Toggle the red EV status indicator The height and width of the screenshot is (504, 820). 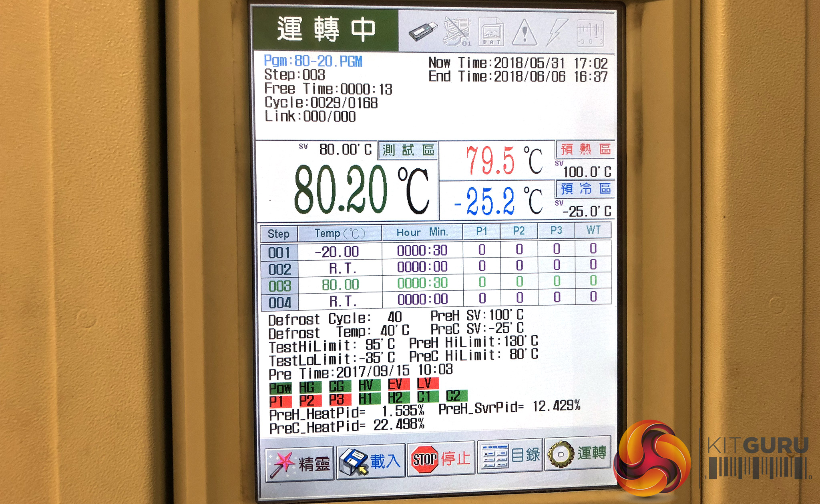click(398, 384)
